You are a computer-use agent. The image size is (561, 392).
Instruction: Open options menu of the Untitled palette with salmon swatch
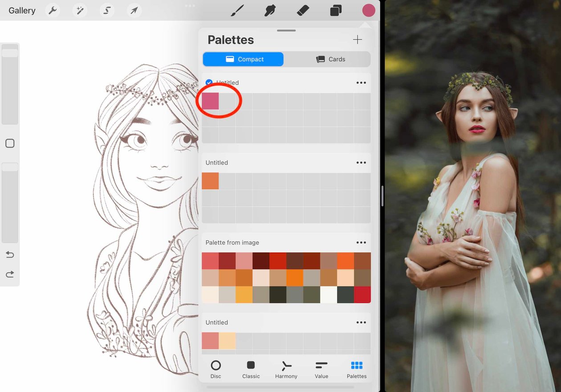(x=361, y=323)
